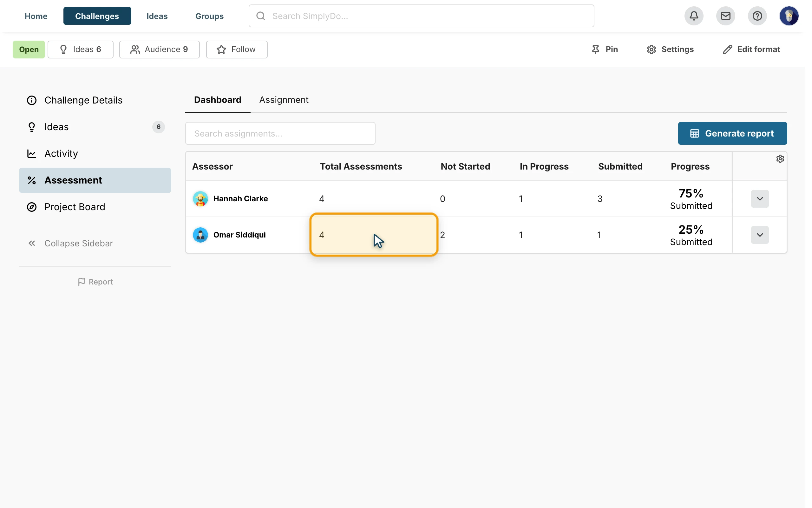
Task: Open Challenges in top navigation
Action: click(97, 16)
